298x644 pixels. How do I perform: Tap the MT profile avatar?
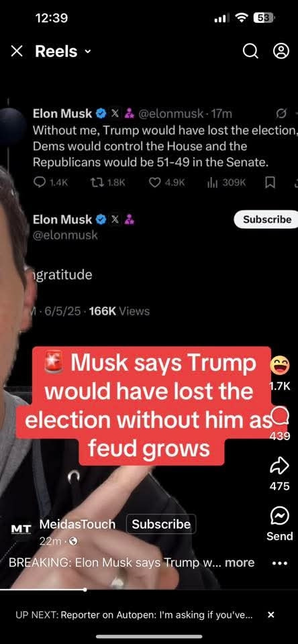pyautogui.click(x=21, y=529)
